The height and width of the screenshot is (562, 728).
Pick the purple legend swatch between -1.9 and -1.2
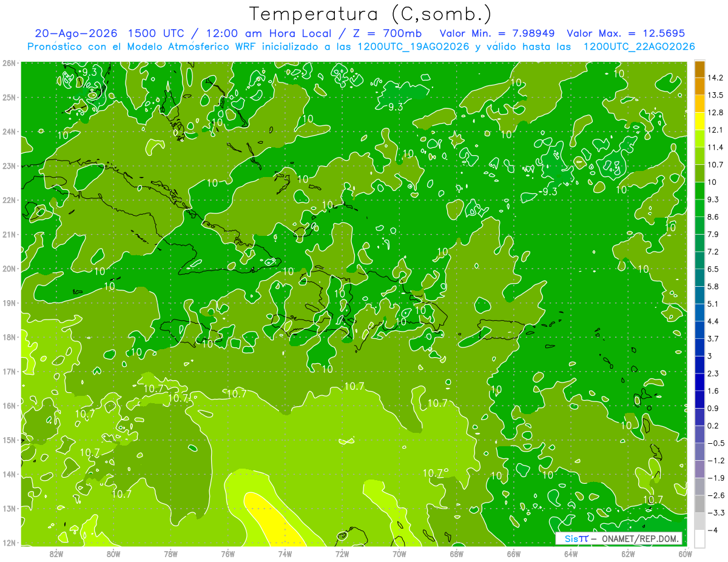(699, 469)
